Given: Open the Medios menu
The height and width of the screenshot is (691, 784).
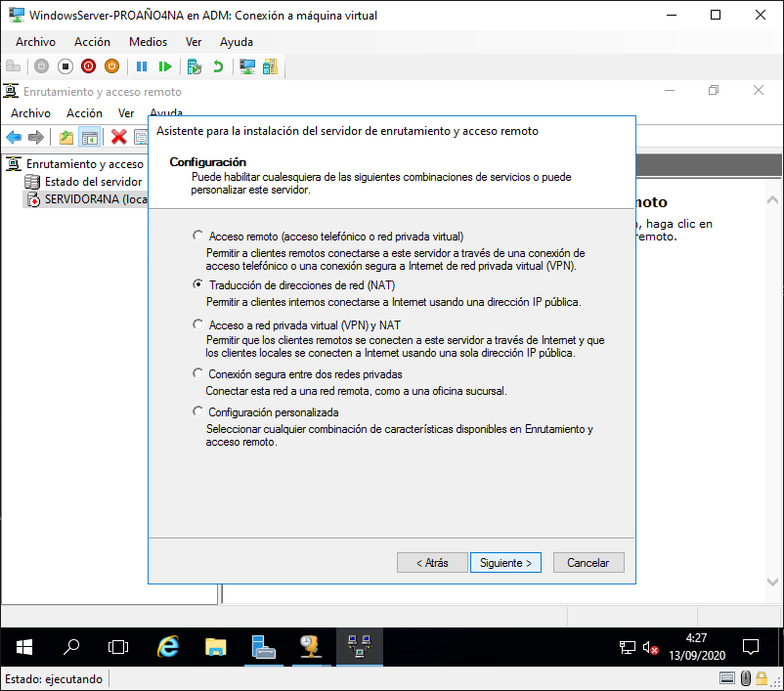Looking at the screenshot, I should click(x=148, y=42).
